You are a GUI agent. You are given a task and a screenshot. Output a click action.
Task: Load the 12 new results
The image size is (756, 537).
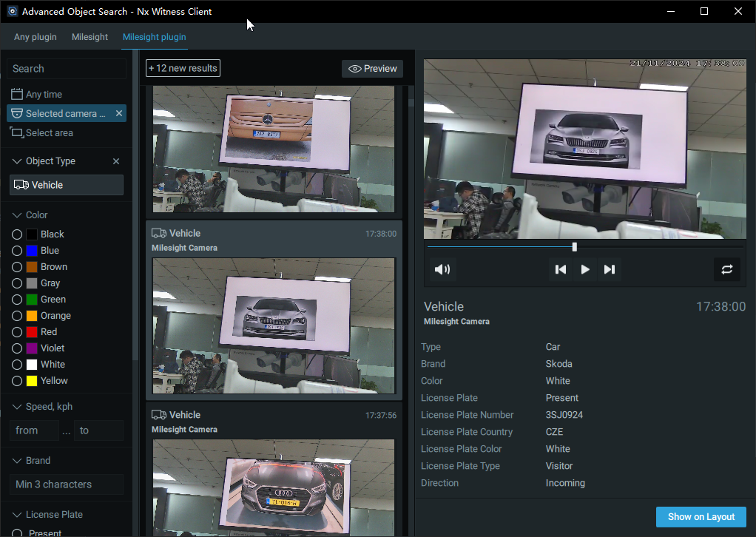183,68
